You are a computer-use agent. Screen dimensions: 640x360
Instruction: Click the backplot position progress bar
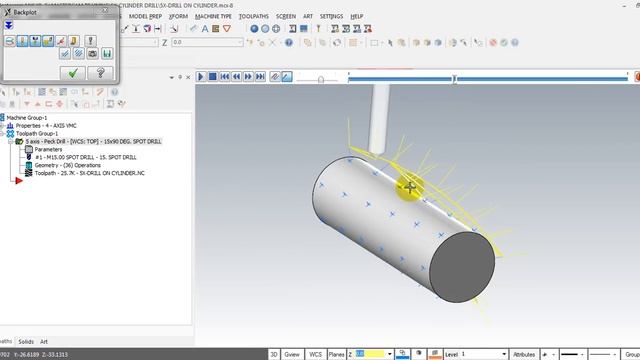tap(488, 79)
